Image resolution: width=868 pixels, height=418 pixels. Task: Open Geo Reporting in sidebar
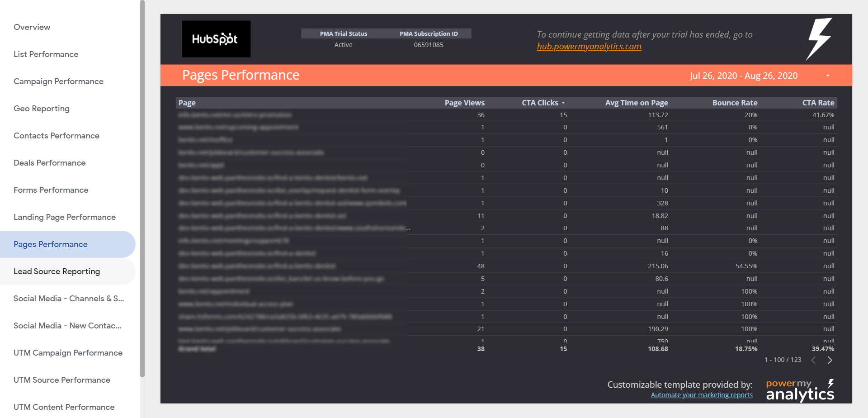42,109
